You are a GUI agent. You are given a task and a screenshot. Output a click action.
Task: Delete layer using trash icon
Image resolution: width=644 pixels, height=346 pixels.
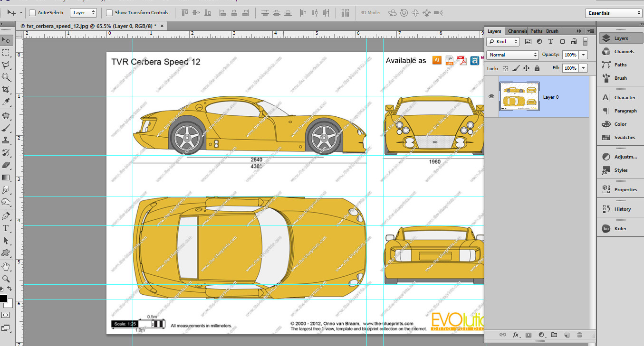click(x=580, y=335)
